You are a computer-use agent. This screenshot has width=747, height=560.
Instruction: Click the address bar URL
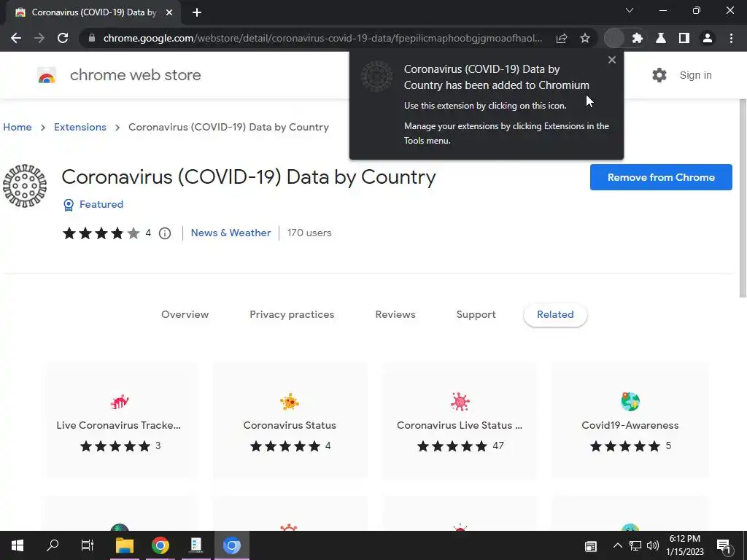(x=322, y=38)
